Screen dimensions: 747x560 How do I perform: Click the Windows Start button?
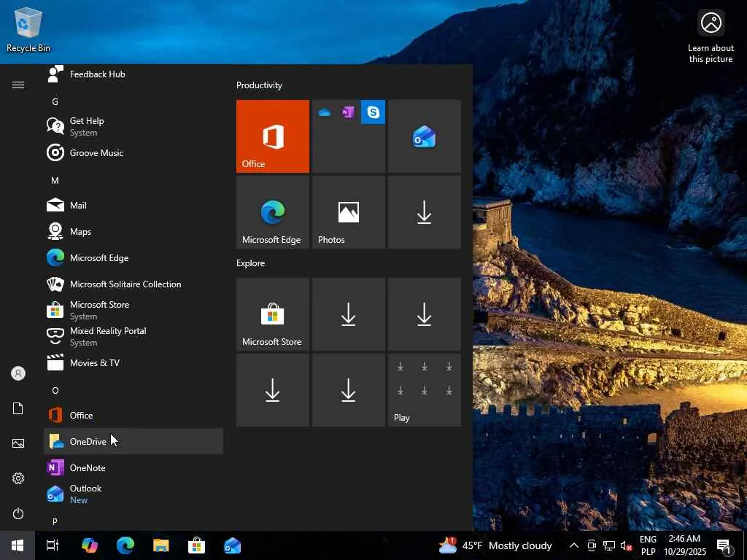pyautogui.click(x=18, y=545)
